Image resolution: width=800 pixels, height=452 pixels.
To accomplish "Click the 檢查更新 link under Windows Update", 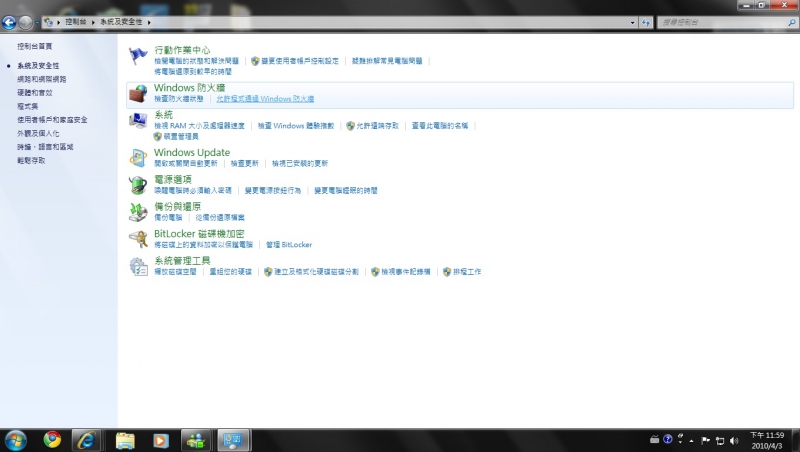I will (244, 163).
